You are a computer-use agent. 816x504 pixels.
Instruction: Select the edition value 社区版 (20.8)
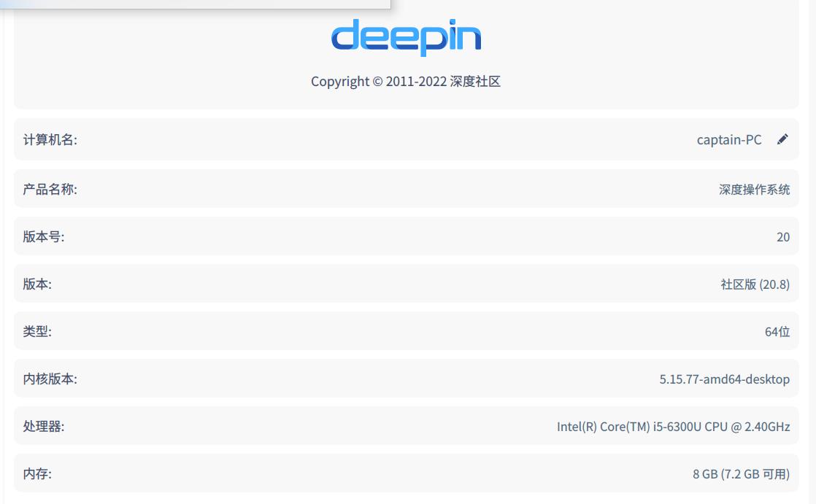click(755, 284)
